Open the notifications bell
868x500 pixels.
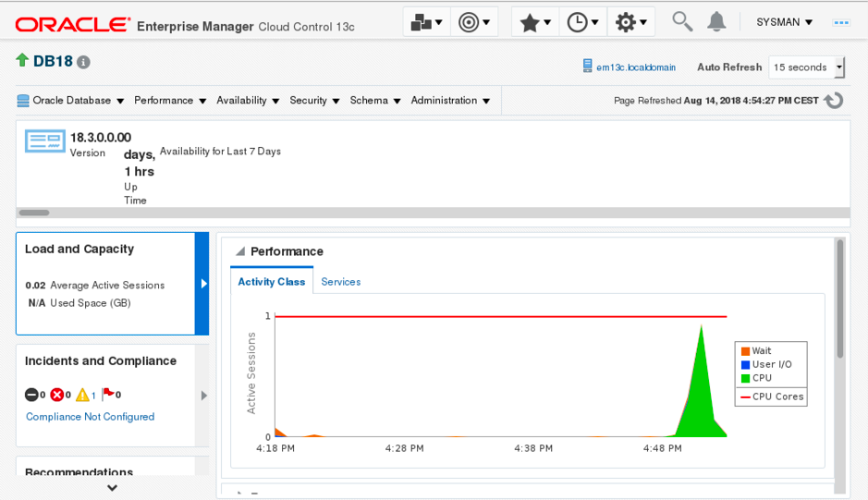point(716,21)
